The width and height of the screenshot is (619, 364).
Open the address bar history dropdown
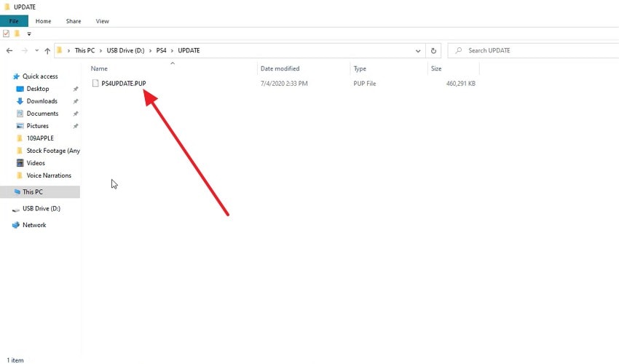point(418,50)
